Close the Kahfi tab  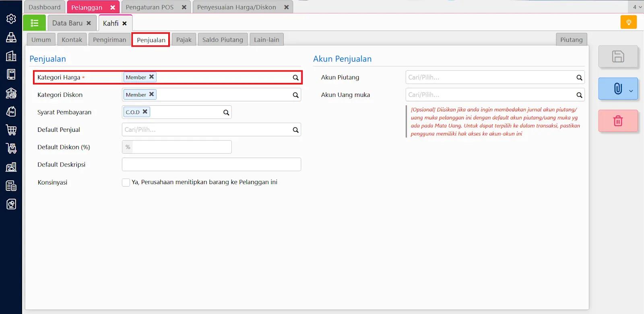[125, 23]
